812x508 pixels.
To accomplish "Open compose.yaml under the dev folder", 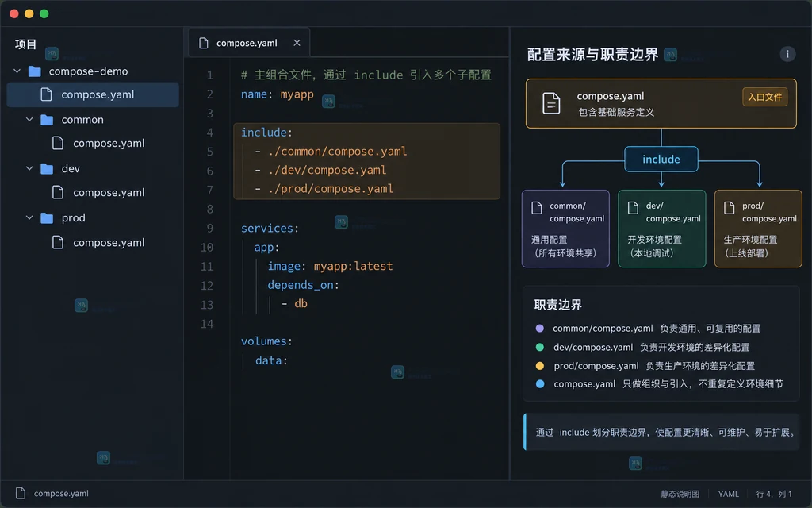I will [x=109, y=192].
